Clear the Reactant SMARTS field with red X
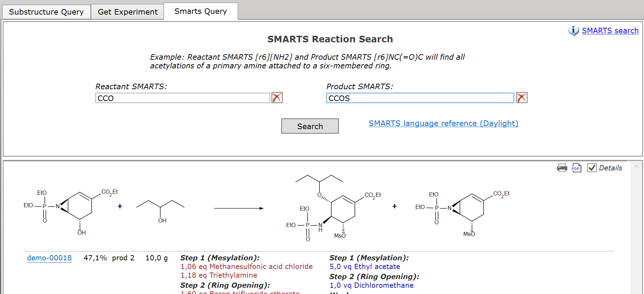Image resolution: width=644 pixels, height=294 pixels. click(277, 98)
